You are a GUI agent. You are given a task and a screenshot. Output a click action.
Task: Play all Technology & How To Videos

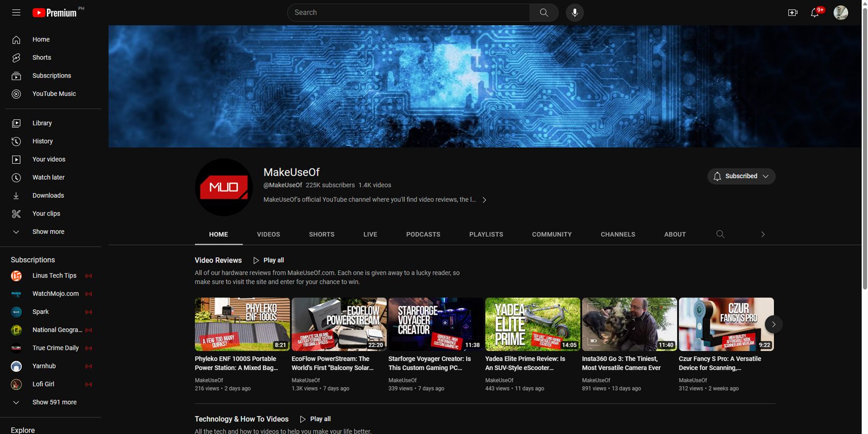coord(315,419)
